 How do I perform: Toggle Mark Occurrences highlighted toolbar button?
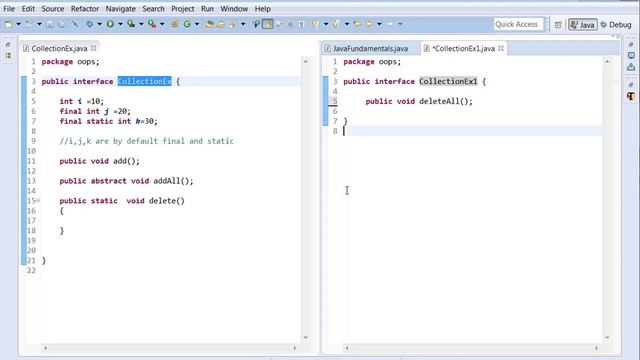tap(268, 24)
